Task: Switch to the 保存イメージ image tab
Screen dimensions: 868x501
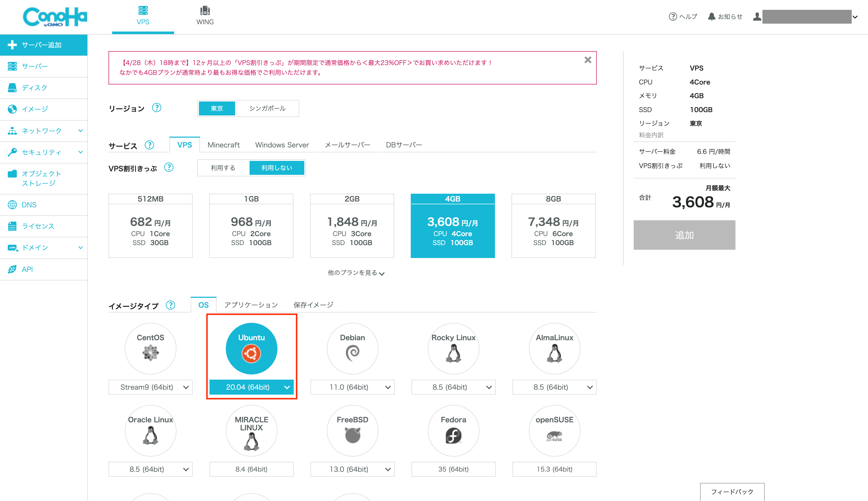Action: pyautogui.click(x=313, y=305)
